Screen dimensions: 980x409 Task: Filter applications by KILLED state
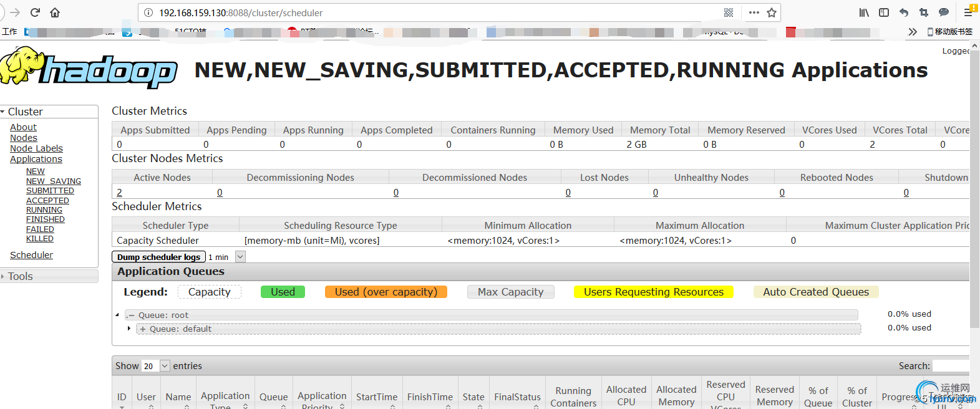[x=40, y=239]
